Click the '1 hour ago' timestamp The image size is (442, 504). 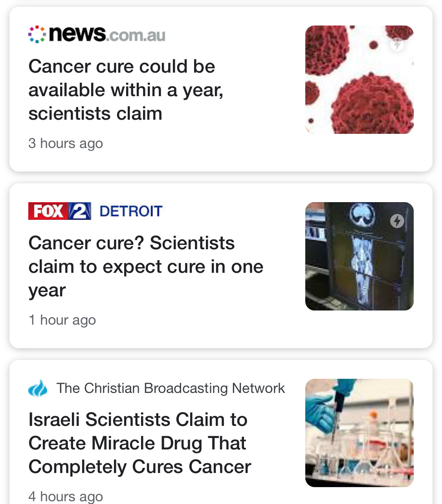pos(62,320)
